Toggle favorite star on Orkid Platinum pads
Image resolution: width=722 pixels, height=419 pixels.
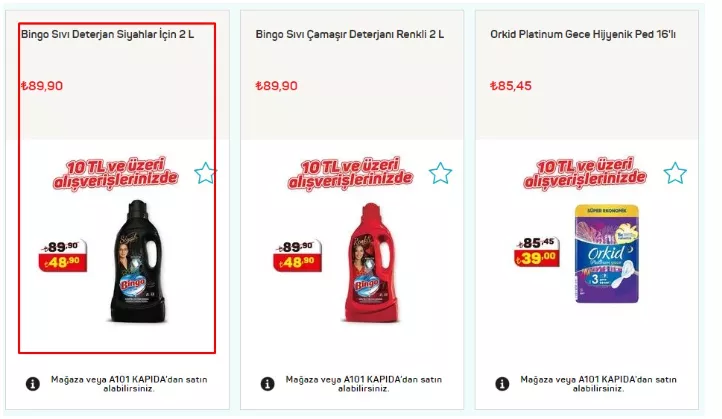[675, 173]
